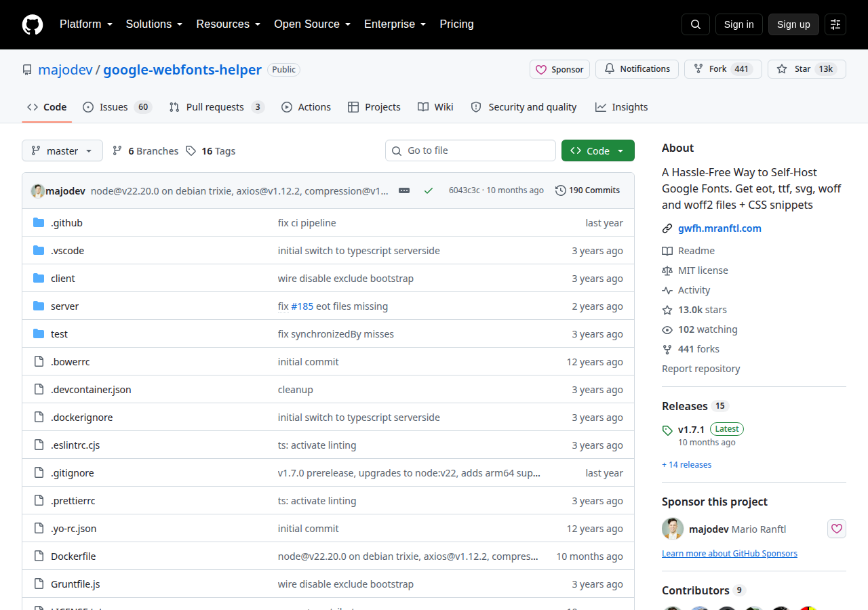This screenshot has width=868, height=610.
Task: Click the GitHub logo icon
Action: [33, 24]
